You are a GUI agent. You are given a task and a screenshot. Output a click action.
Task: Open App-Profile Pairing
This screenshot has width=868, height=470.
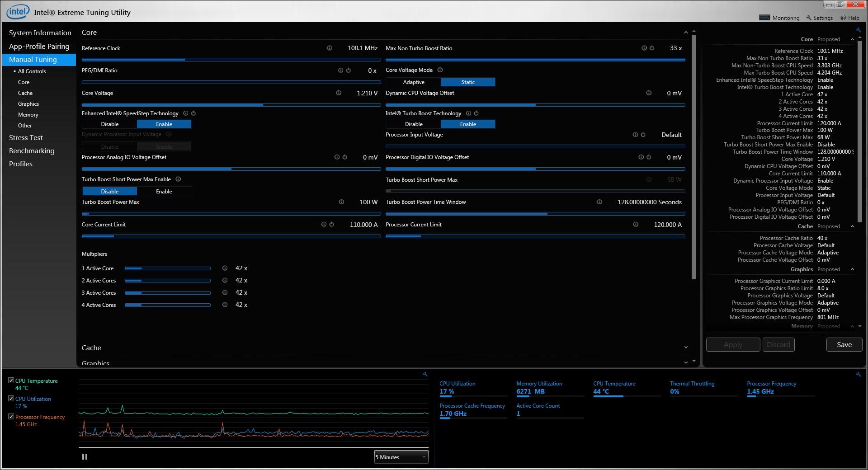tap(39, 47)
